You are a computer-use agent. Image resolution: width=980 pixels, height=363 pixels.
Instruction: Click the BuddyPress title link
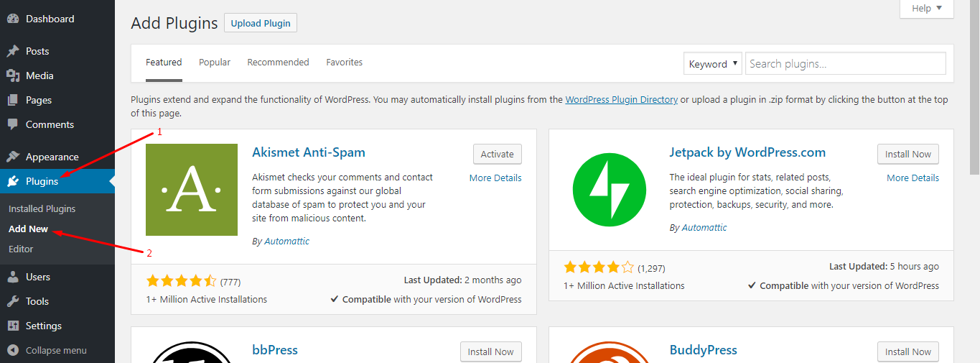coord(704,350)
